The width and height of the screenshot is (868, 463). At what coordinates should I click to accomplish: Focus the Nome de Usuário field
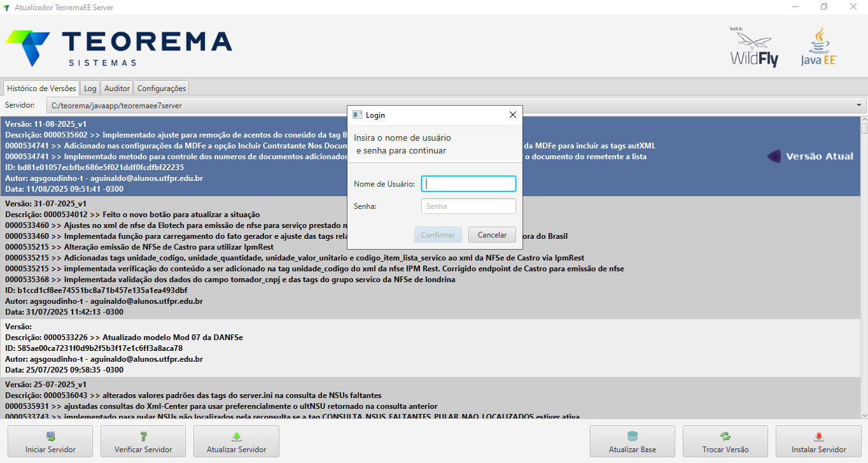[468, 183]
